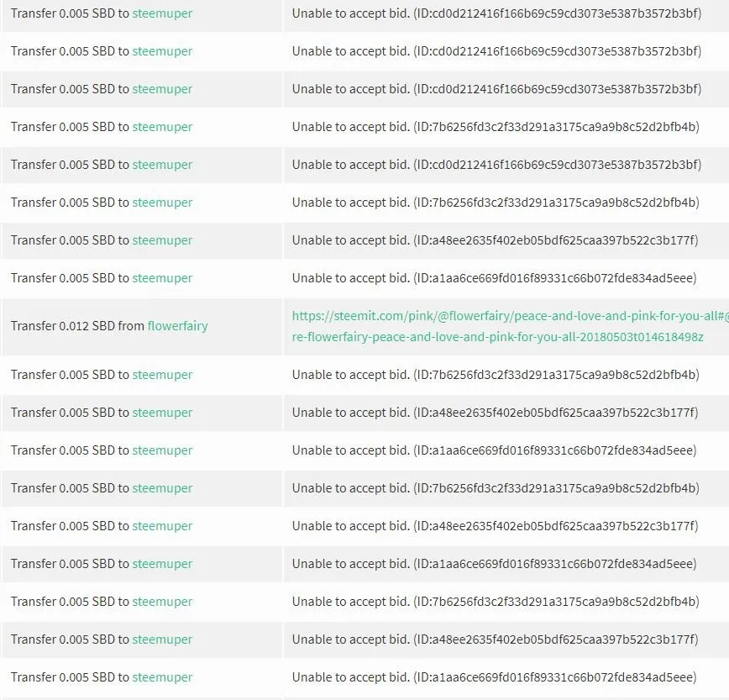Open steemuper link directly above the flowerfairy row
729x700 pixels.
pyautogui.click(x=162, y=278)
